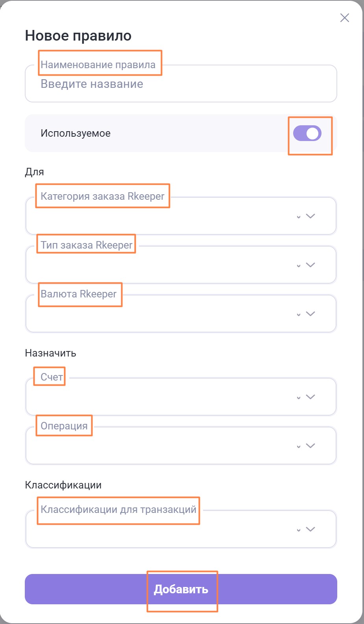Open the Категория заказа Rkeeper dropdown field

point(157,216)
